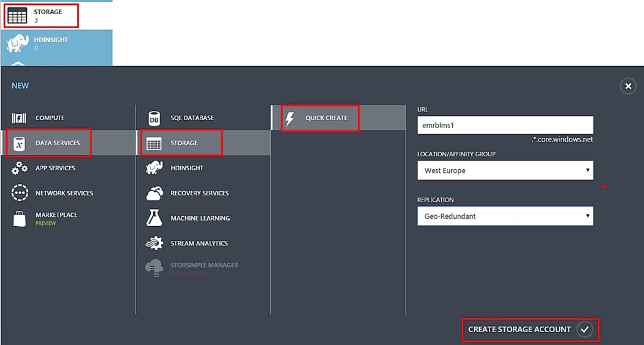644x345 pixels.
Task: Click the Quick Create lightning bolt icon
Action: (x=290, y=118)
